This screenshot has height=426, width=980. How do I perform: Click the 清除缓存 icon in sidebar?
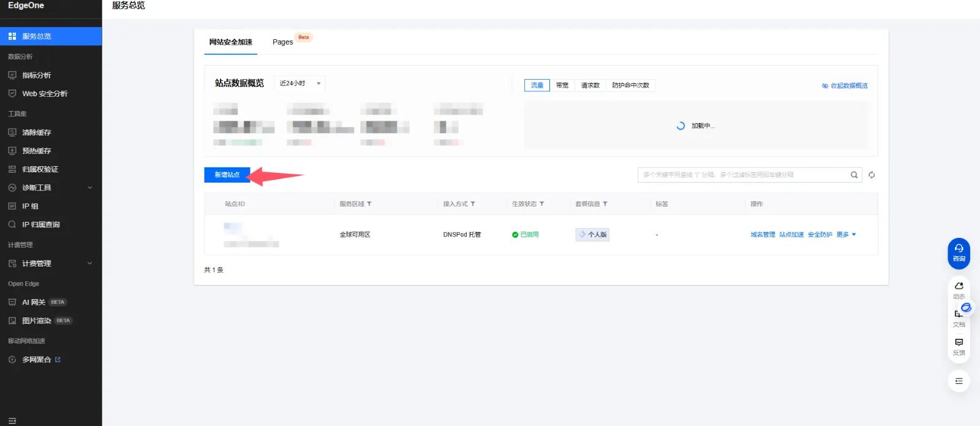[12, 132]
